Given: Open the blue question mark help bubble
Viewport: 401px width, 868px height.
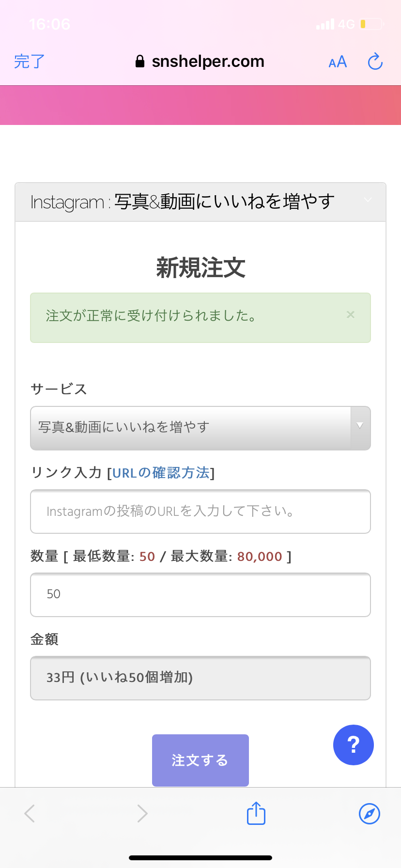Looking at the screenshot, I should point(354,745).
